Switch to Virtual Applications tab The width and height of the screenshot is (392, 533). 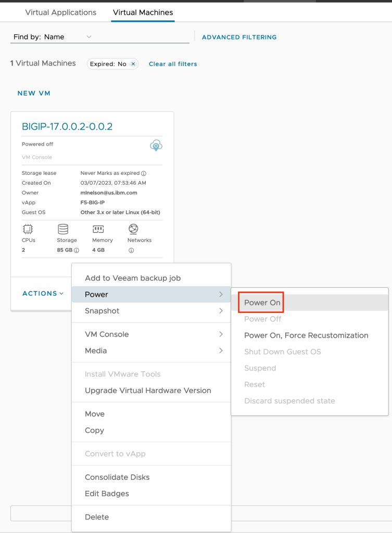[60, 12]
